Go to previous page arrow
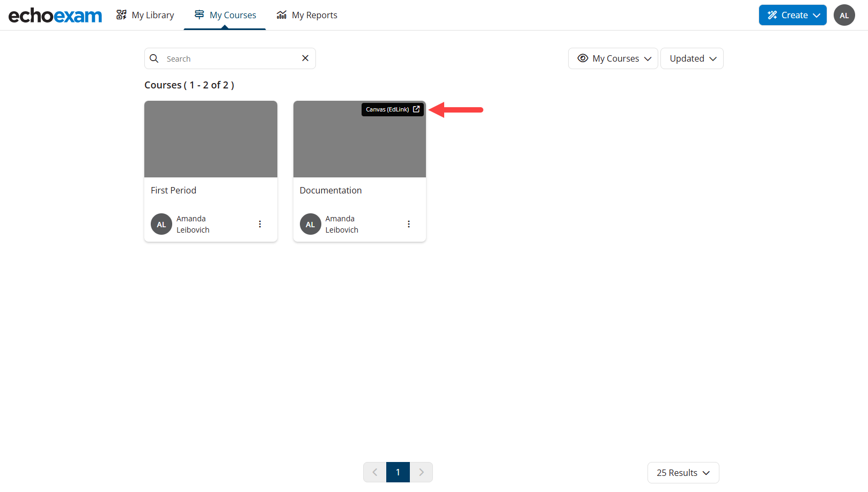Screen dimensions: 868x492 [x=375, y=472]
